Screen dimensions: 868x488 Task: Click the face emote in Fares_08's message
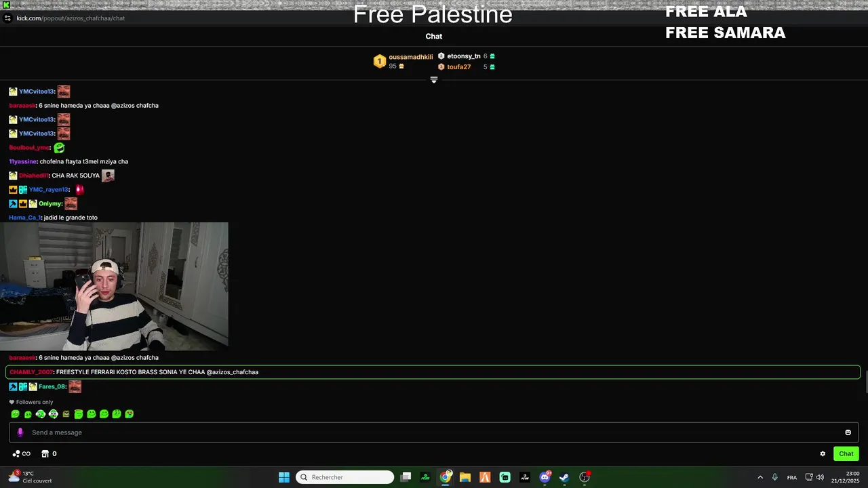[x=75, y=387]
